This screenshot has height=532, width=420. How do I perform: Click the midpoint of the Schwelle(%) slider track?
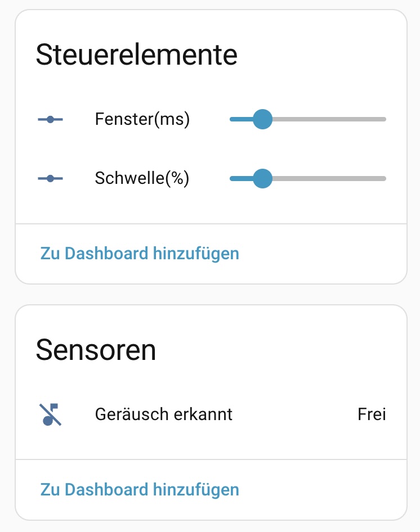[x=308, y=179]
